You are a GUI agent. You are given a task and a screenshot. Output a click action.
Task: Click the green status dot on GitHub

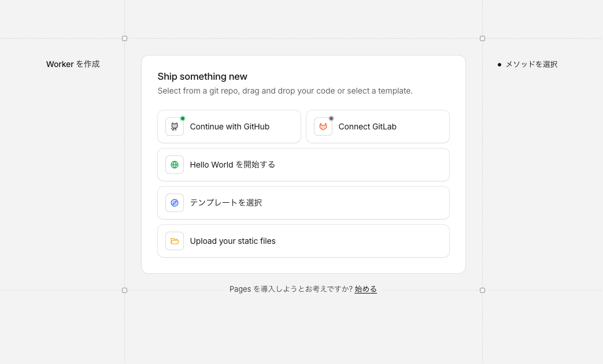(x=183, y=118)
